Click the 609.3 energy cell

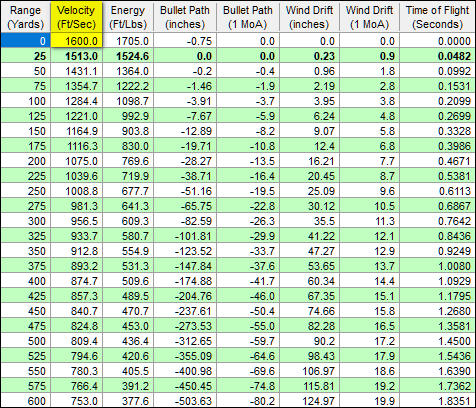(x=128, y=221)
